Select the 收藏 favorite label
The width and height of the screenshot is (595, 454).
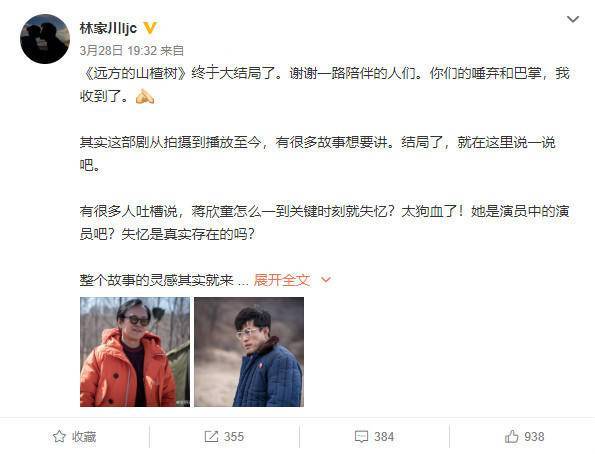84,437
